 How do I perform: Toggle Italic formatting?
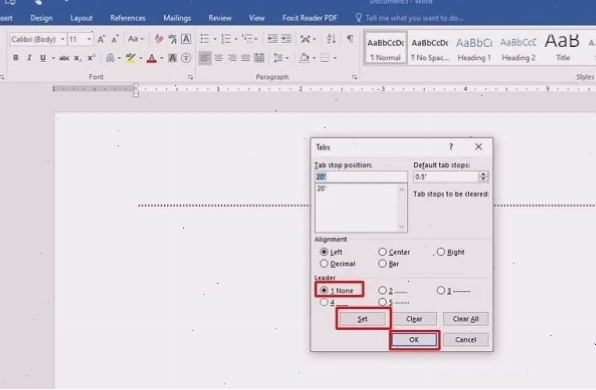[29, 58]
